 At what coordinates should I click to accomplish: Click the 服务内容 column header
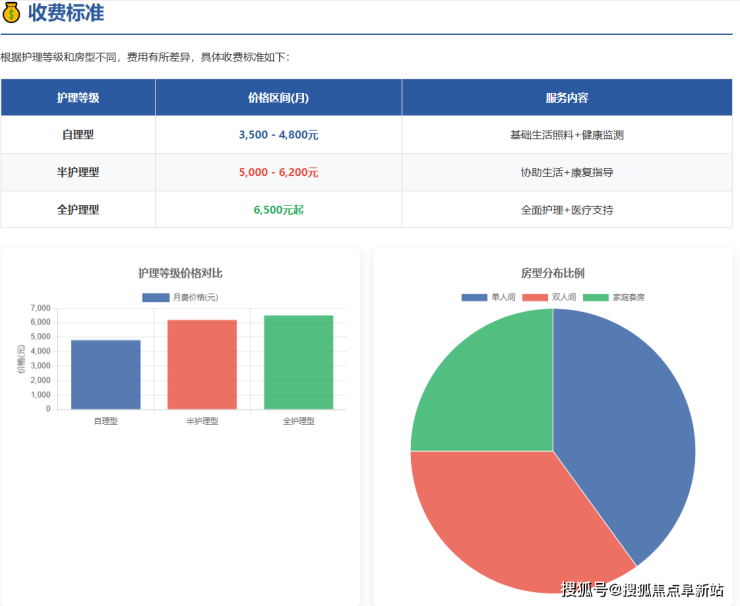[x=566, y=98]
